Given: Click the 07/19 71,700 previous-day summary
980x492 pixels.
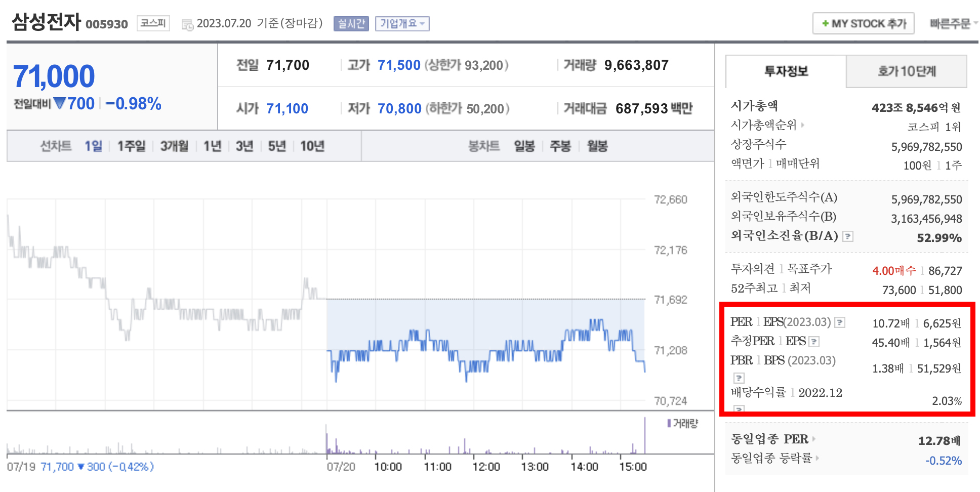Looking at the screenshot, I should click(x=80, y=467).
